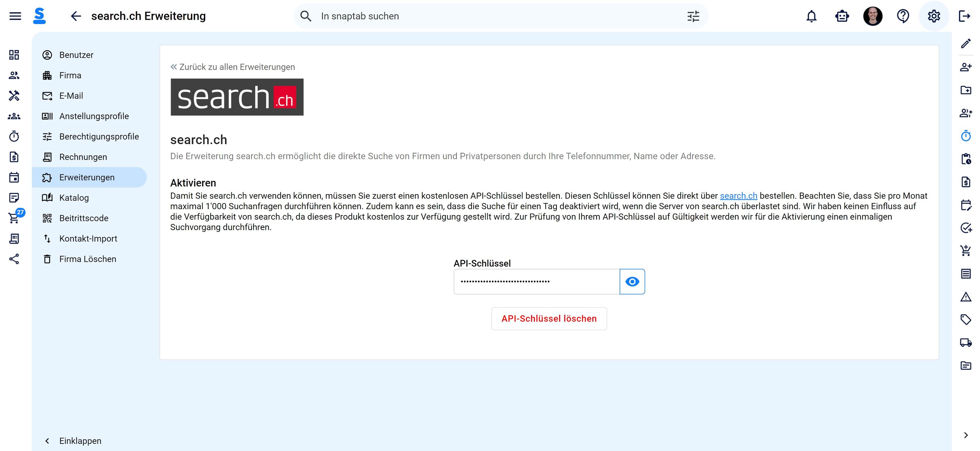Viewport: 980px width, 451px height.
Task: Click list document icon in right rail
Action: [x=966, y=273]
